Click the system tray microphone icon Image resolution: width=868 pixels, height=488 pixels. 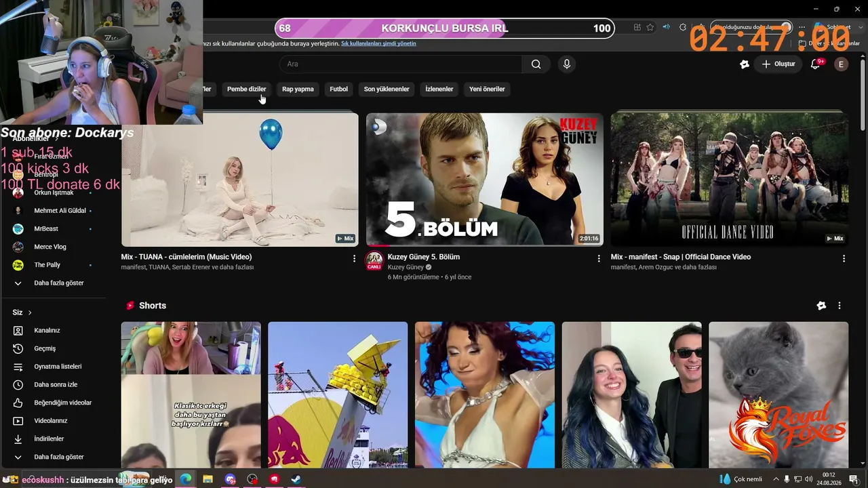(787, 479)
